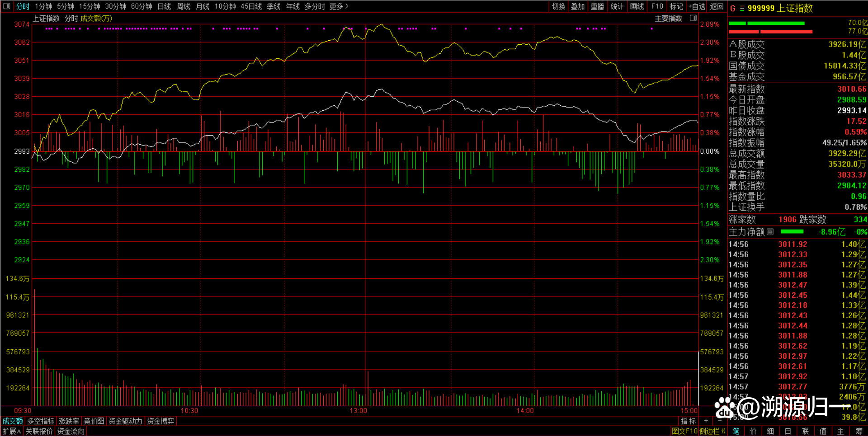Select the 成交额 sub-chart tab
Image resolution: width=868 pixels, height=437 pixels.
13,421
